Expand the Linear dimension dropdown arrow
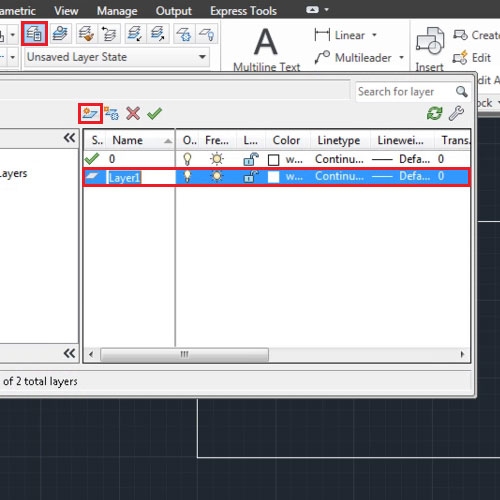500x500 pixels. pos(374,35)
